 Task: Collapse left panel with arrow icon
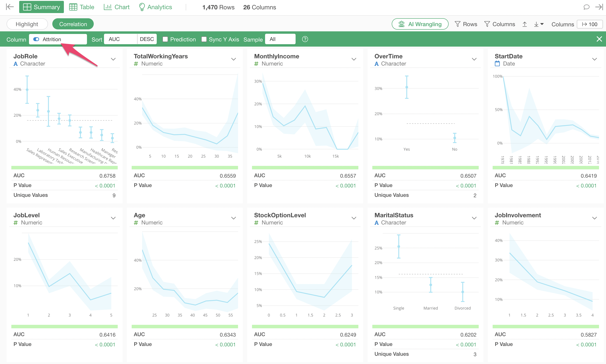(10, 7)
